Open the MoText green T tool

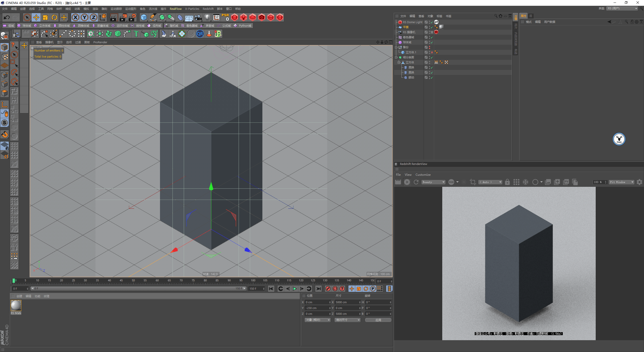[x=136, y=34]
